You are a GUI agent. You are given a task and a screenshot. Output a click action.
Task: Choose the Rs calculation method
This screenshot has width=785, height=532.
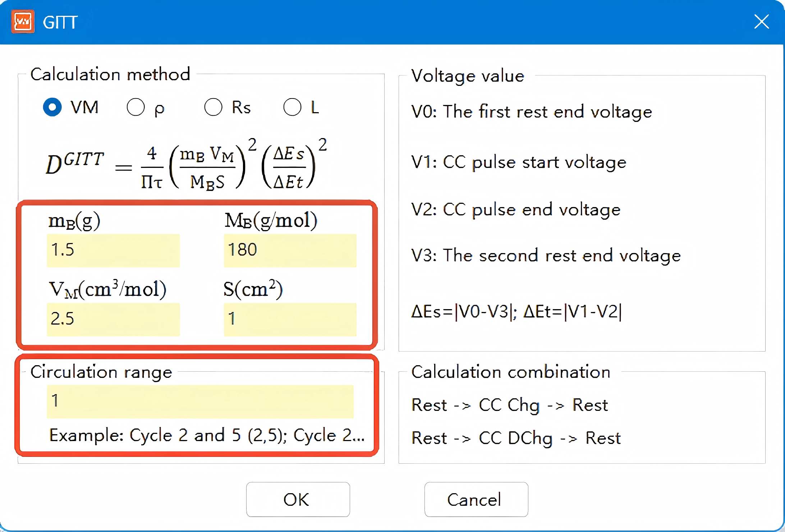[213, 107]
